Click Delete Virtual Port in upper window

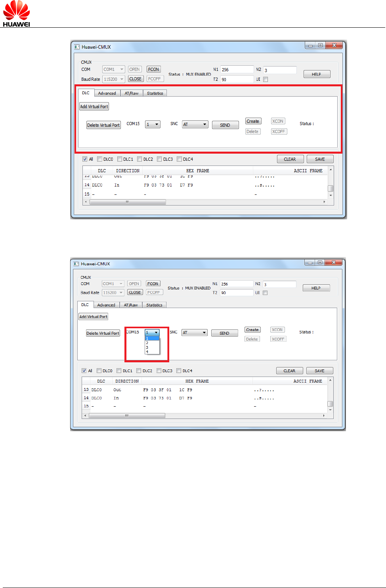(103, 125)
